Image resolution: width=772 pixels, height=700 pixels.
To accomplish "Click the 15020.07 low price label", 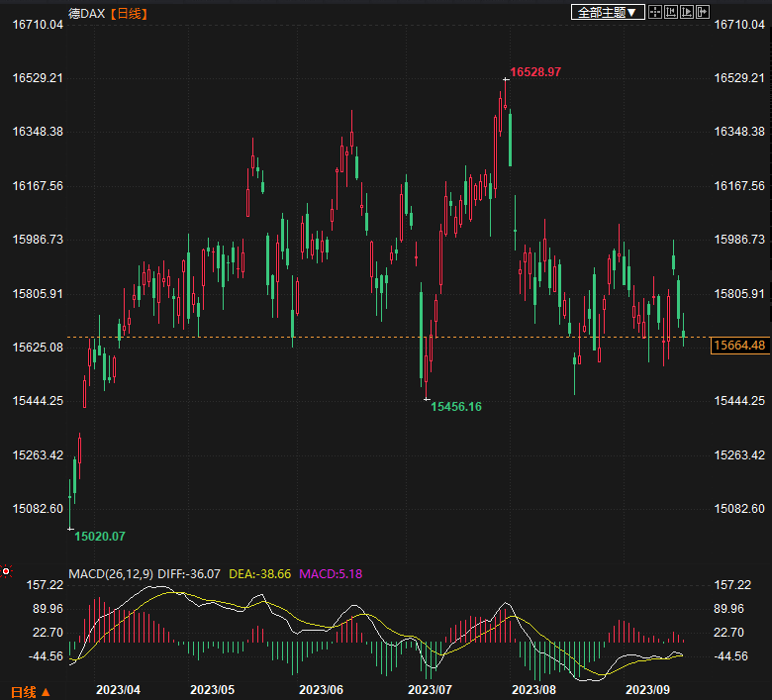I will tap(100, 536).
